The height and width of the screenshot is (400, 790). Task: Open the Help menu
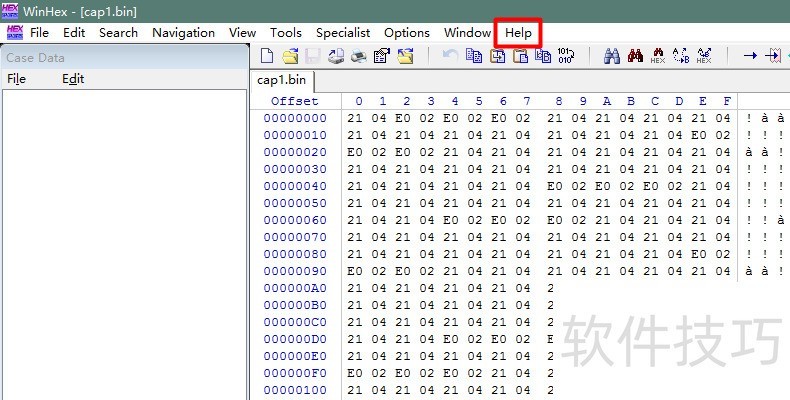coord(518,32)
